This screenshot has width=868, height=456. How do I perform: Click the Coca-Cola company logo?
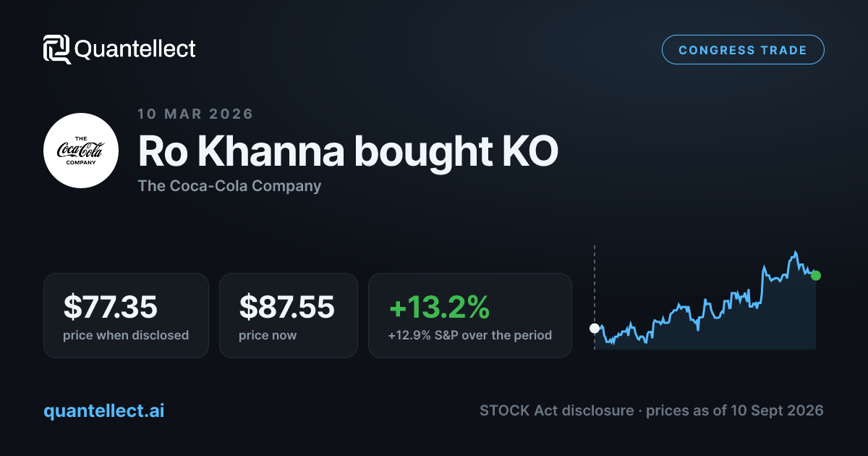81,151
